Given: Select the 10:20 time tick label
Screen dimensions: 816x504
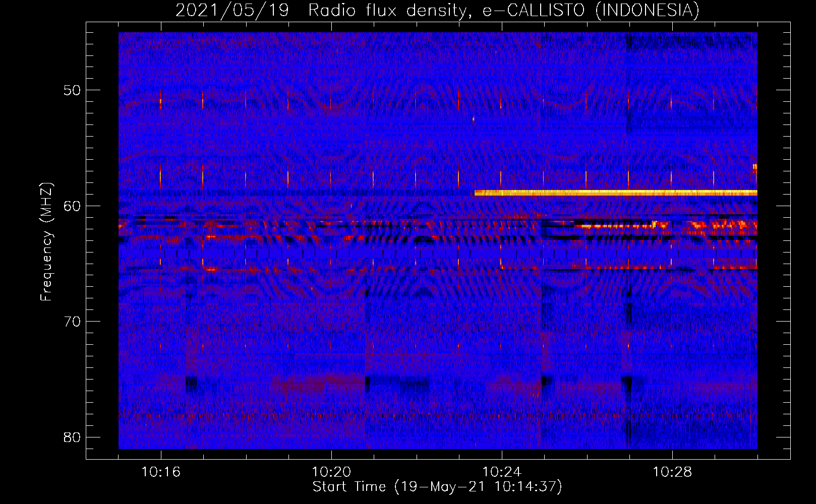Looking at the screenshot, I should [331, 472].
